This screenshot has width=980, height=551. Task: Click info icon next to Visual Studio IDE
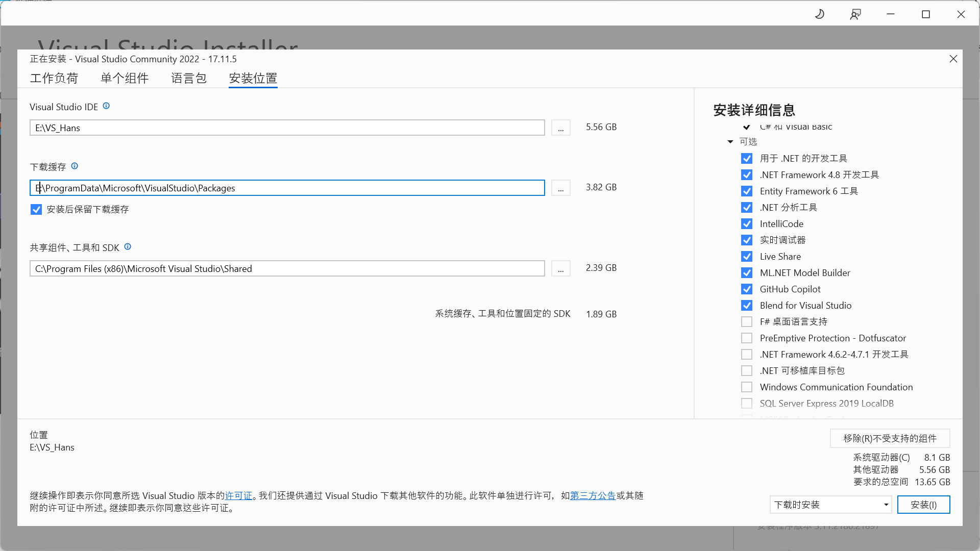point(106,106)
